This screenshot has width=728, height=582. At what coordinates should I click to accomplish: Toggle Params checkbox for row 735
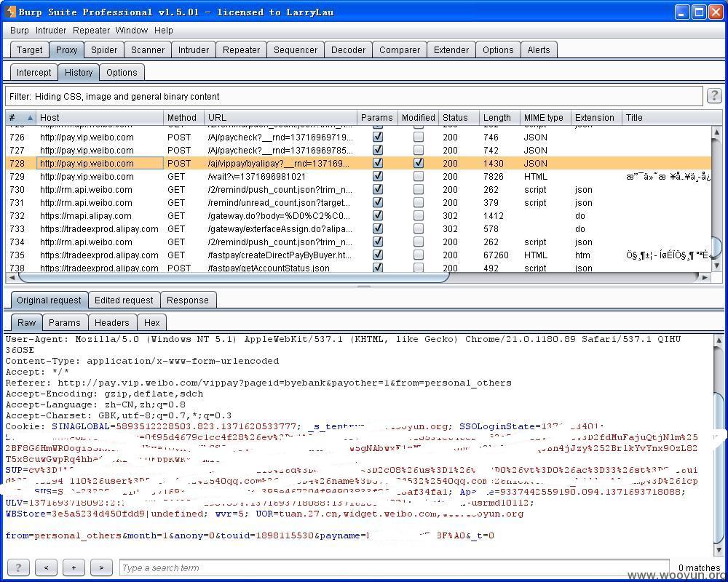378,255
